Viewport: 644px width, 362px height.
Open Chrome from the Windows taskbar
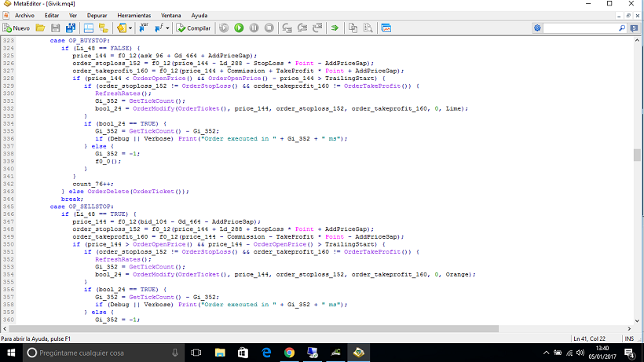pos(289,353)
